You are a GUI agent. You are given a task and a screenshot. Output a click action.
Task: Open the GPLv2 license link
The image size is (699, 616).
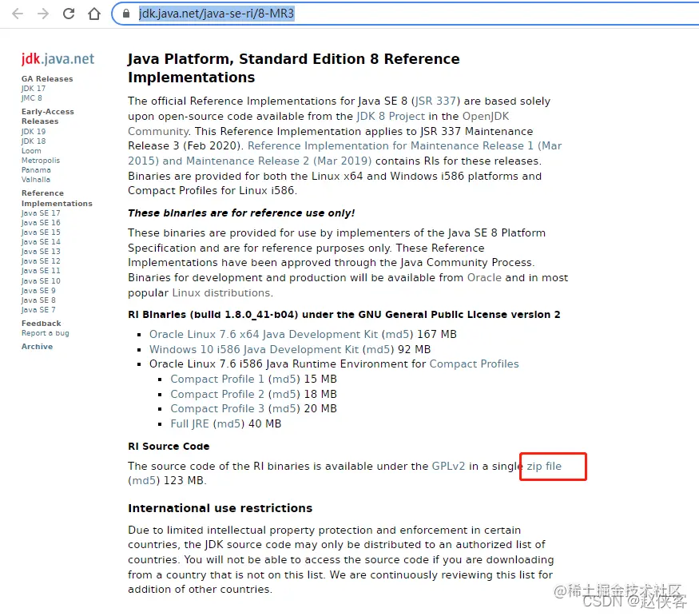click(x=448, y=467)
